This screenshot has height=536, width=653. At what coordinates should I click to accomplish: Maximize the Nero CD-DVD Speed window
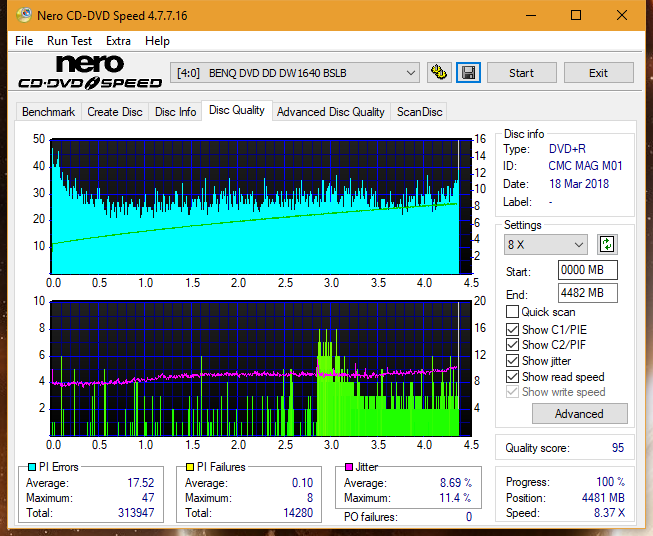pos(576,15)
